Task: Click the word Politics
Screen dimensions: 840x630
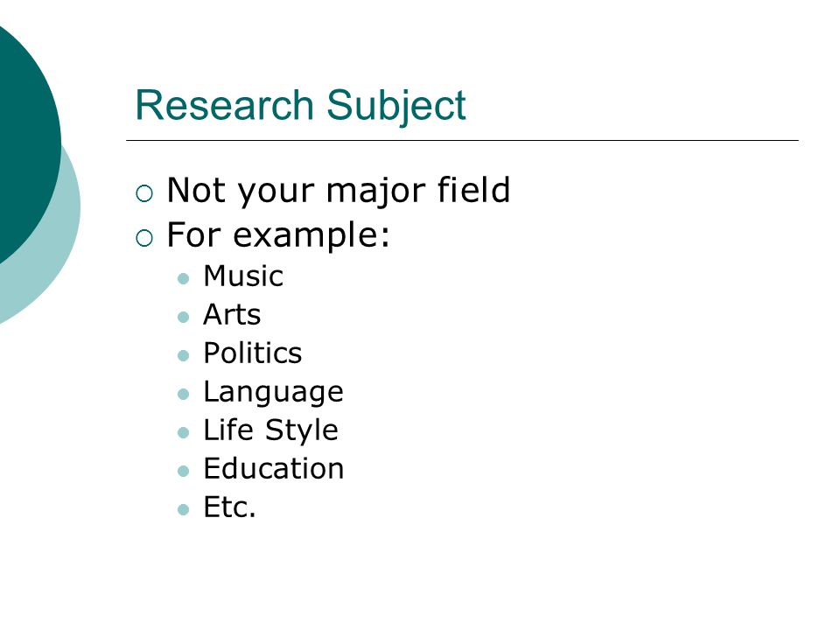Action: click(253, 353)
